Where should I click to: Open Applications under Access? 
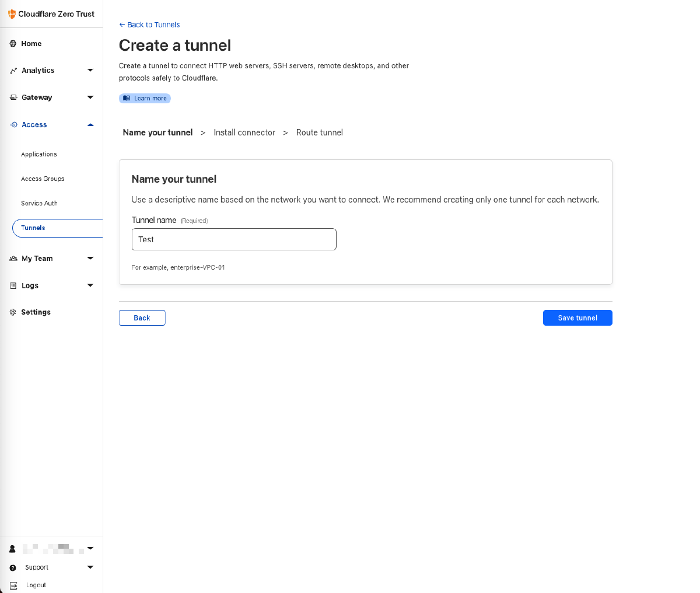(x=39, y=155)
